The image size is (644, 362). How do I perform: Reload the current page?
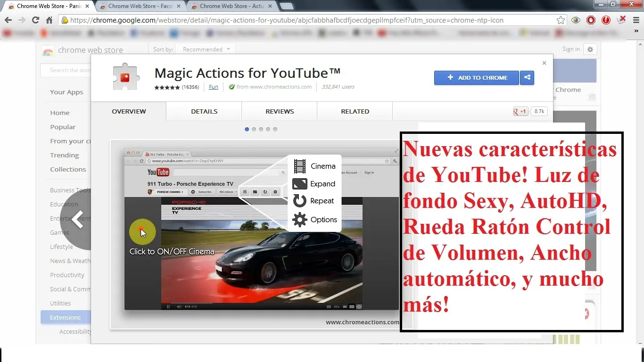tap(35, 20)
